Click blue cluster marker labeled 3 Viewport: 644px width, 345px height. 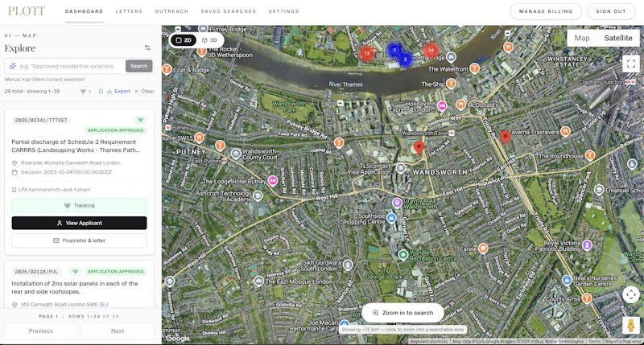(x=405, y=59)
